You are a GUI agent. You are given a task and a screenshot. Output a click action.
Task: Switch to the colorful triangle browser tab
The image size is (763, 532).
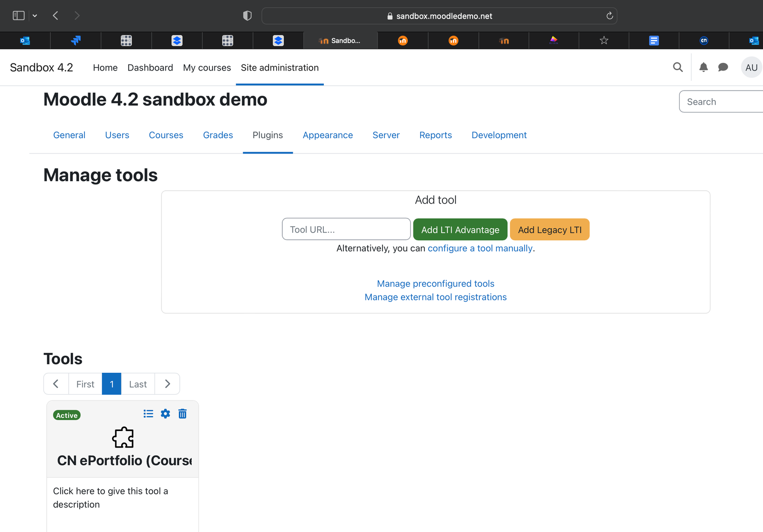click(x=554, y=41)
